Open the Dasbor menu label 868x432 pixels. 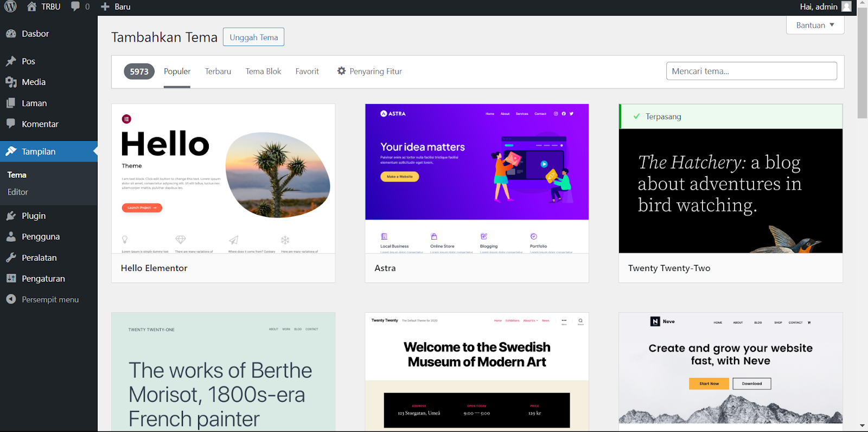pos(35,34)
